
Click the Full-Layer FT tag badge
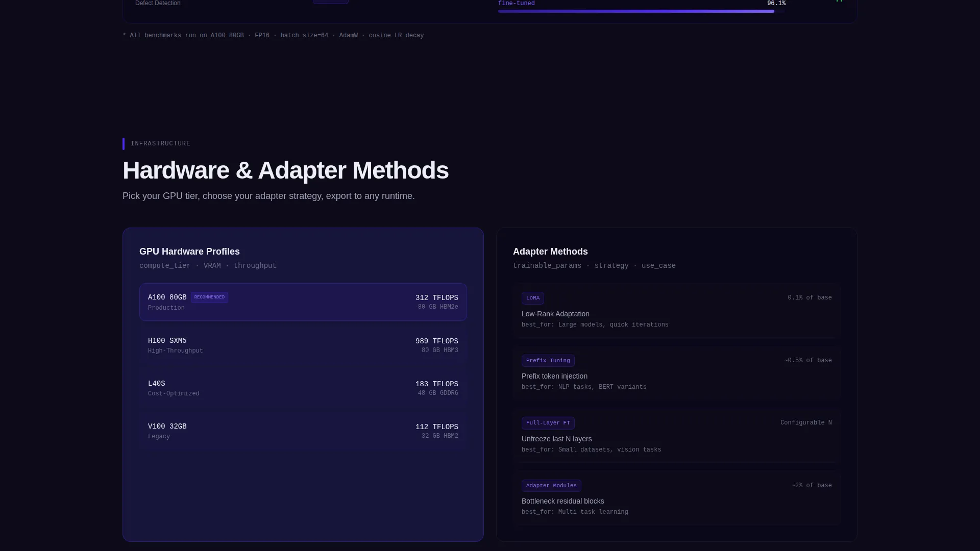(x=548, y=423)
